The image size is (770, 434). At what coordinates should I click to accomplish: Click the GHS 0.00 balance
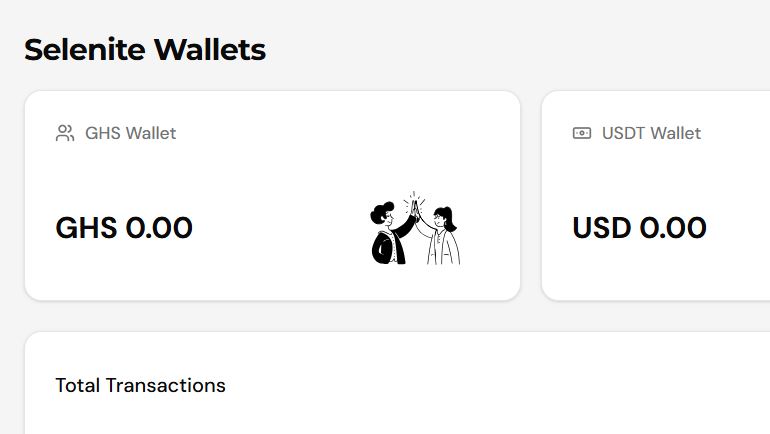pyautogui.click(x=124, y=228)
